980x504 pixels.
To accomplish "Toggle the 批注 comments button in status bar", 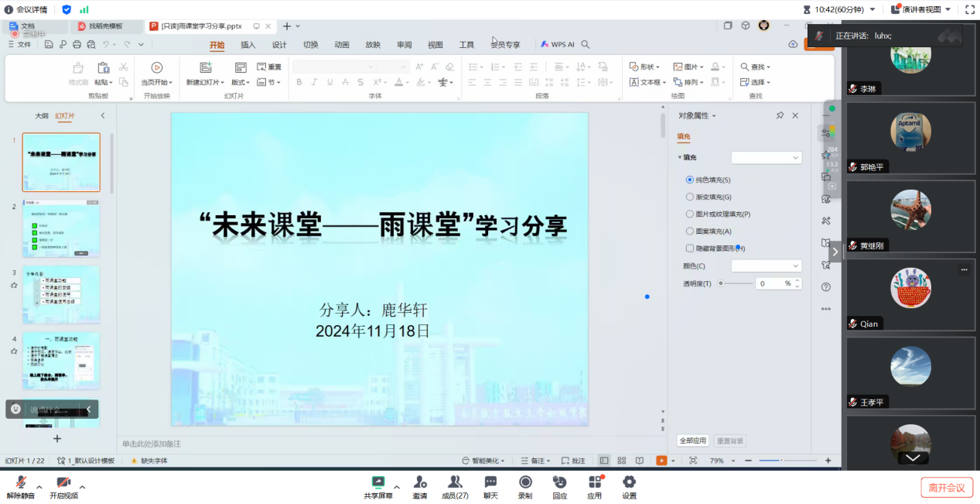I will click(573, 461).
